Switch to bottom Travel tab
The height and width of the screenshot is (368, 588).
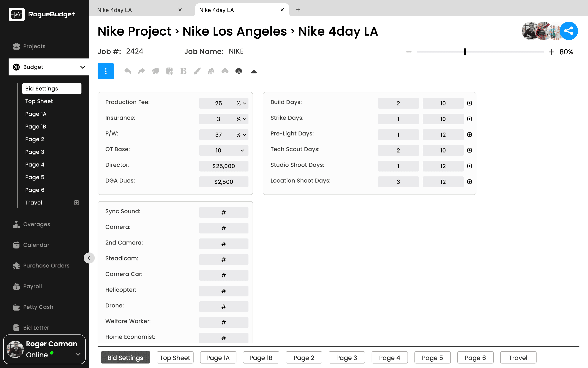[x=518, y=357]
